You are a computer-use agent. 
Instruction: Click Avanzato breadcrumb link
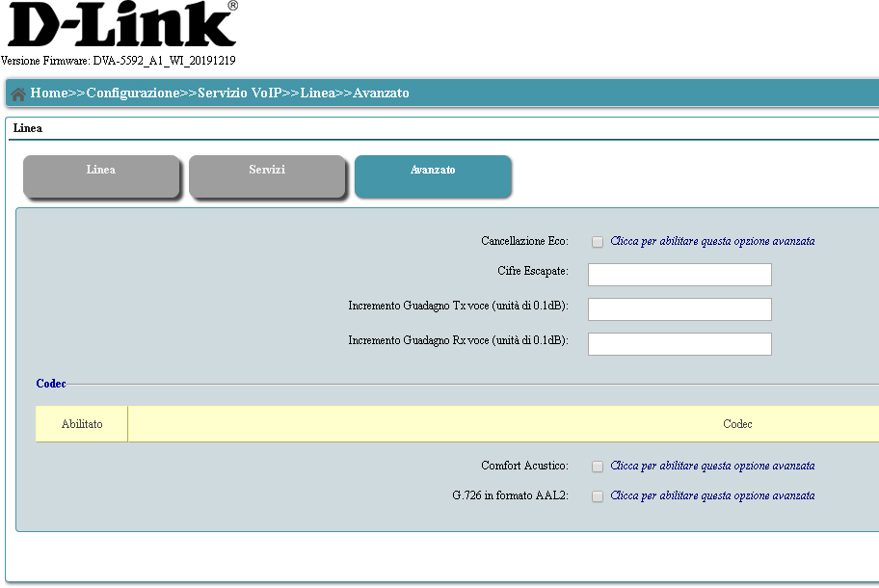coord(381,94)
